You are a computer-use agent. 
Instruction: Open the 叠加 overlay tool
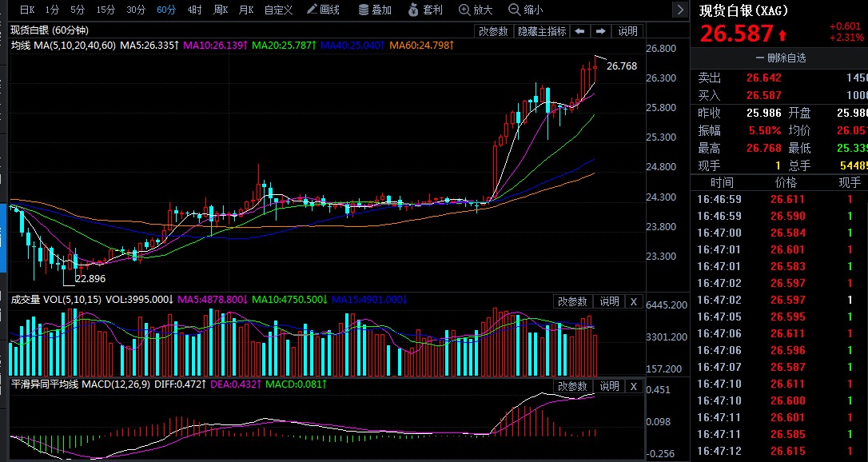tap(375, 10)
